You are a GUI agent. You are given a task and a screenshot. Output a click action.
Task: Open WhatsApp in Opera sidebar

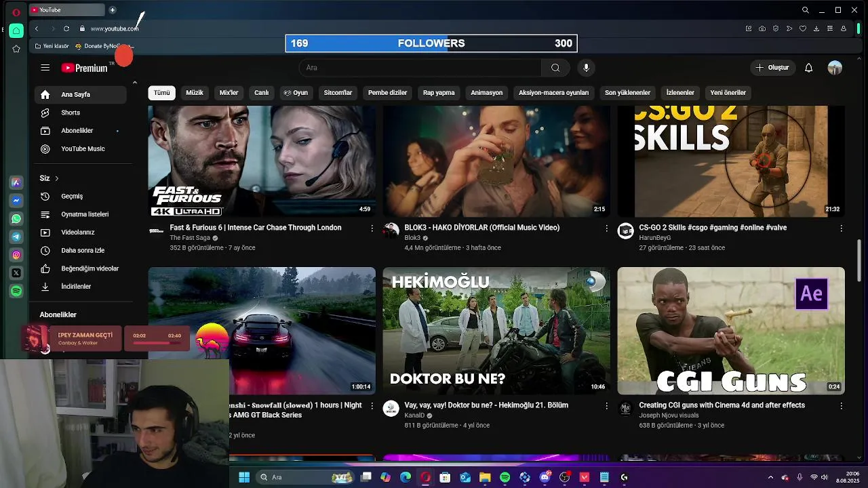click(x=16, y=219)
